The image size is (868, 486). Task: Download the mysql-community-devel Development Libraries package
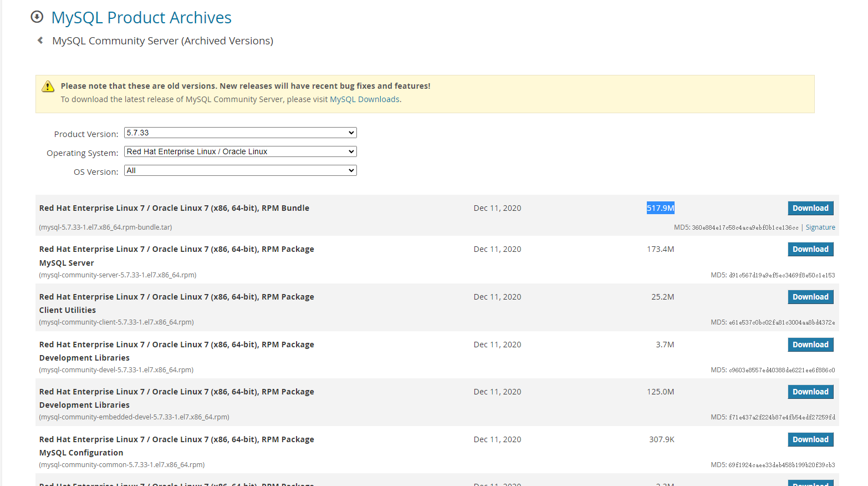point(810,345)
